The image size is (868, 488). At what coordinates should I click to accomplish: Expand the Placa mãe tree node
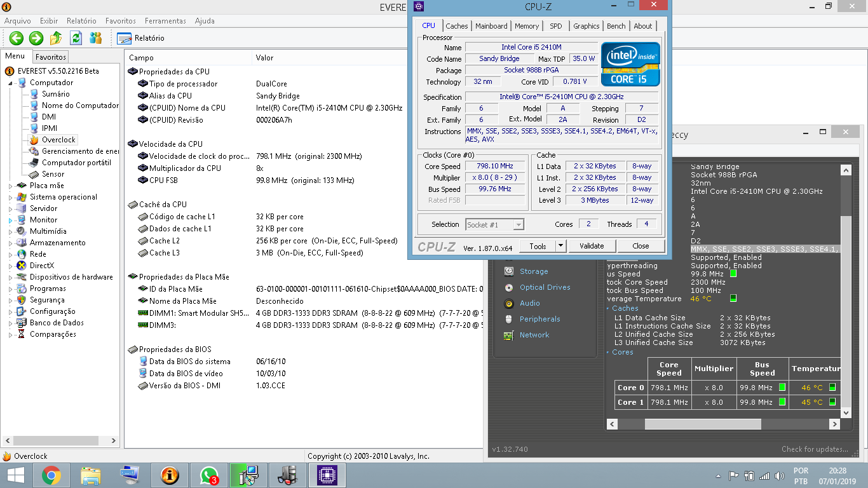[10, 186]
